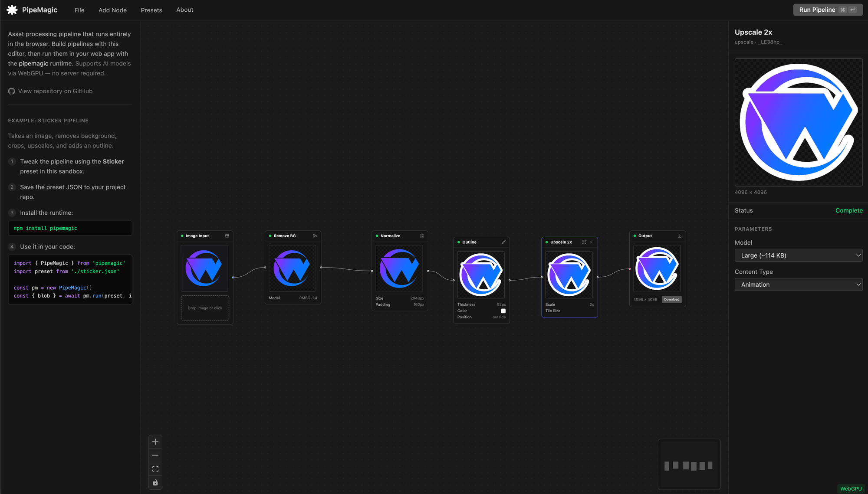Remove the Upscale 2x node with its X
The image size is (868, 494).
tap(591, 242)
